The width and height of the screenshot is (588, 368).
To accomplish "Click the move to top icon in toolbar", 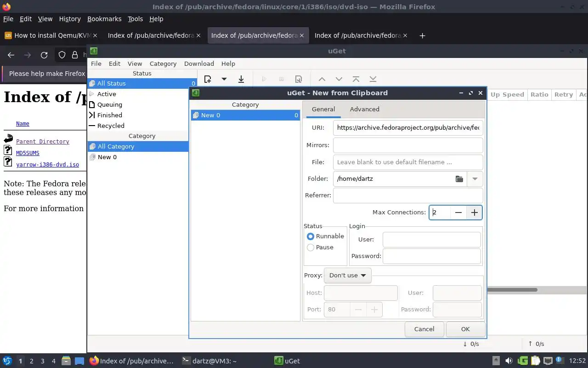I will pos(356,79).
